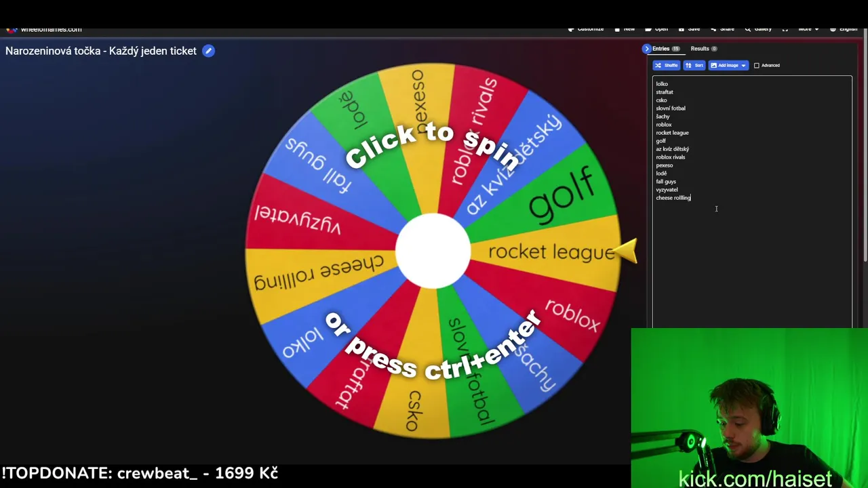This screenshot has width=868, height=488.
Task: Click the yellow pointer arrow beside the wheel
Action: (625, 251)
